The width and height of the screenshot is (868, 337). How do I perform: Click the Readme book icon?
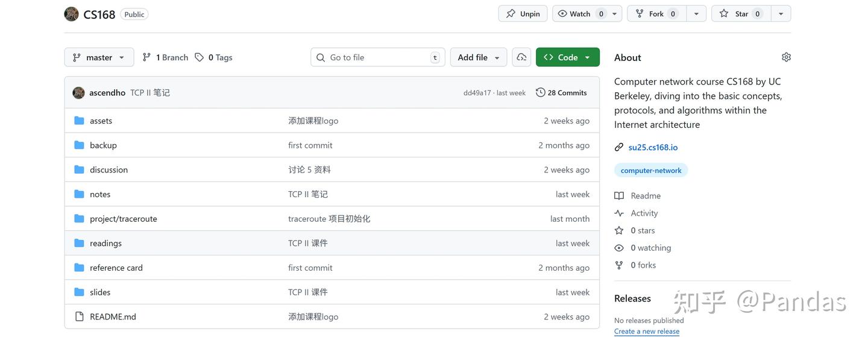pos(619,196)
